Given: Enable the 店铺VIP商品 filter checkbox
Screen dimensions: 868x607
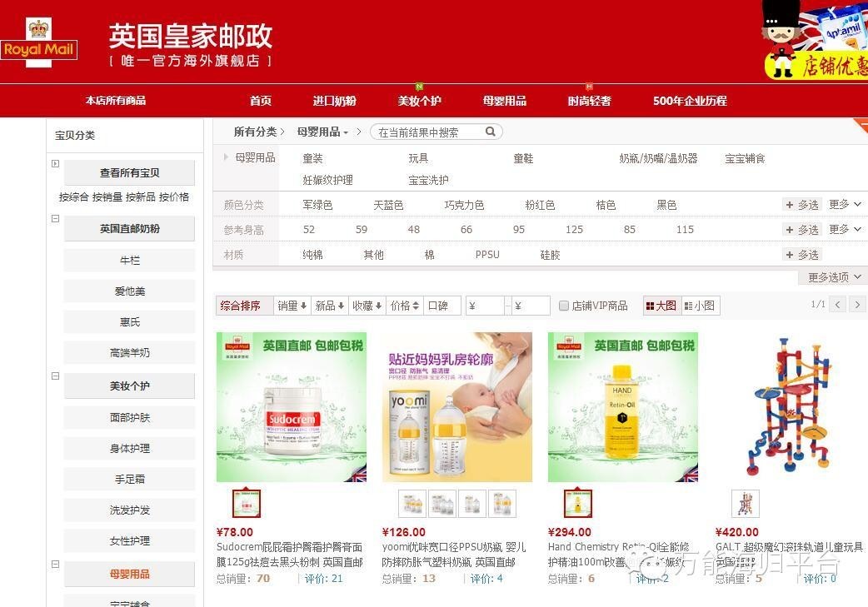Looking at the screenshot, I should (563, 305).
